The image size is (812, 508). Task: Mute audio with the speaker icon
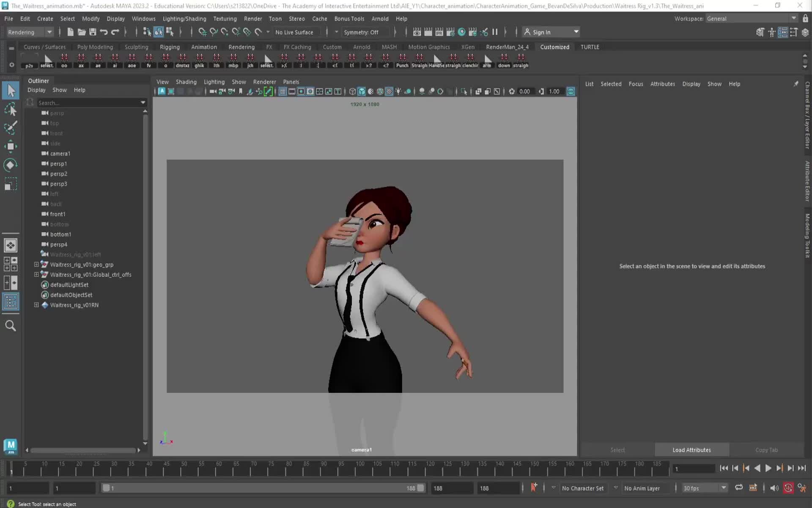click(x=774, y=488)
